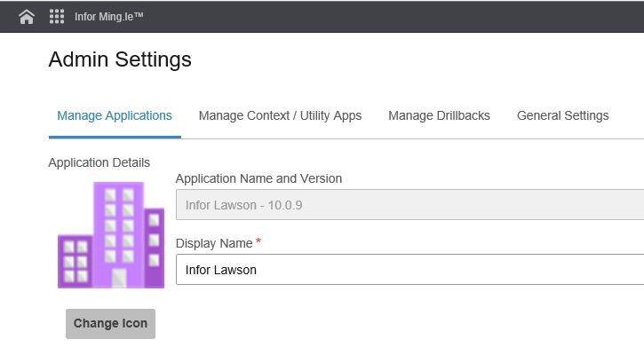Viewport: 644px width, 347px height.
Task: Click the Change Icon button
Action: 110,324
